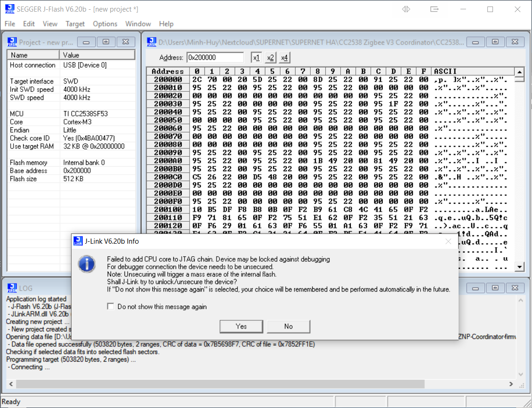Select the Init SWD speed row

(x=71, y=90)
